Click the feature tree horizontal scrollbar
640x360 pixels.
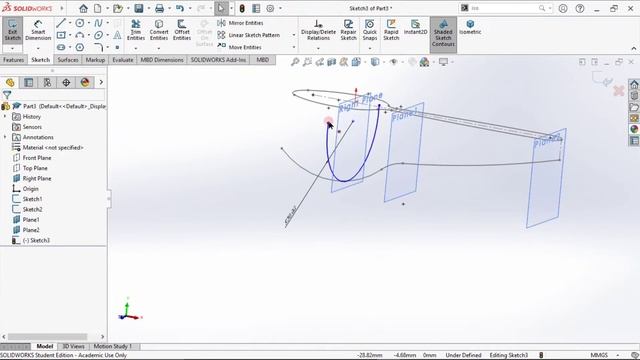47,337
